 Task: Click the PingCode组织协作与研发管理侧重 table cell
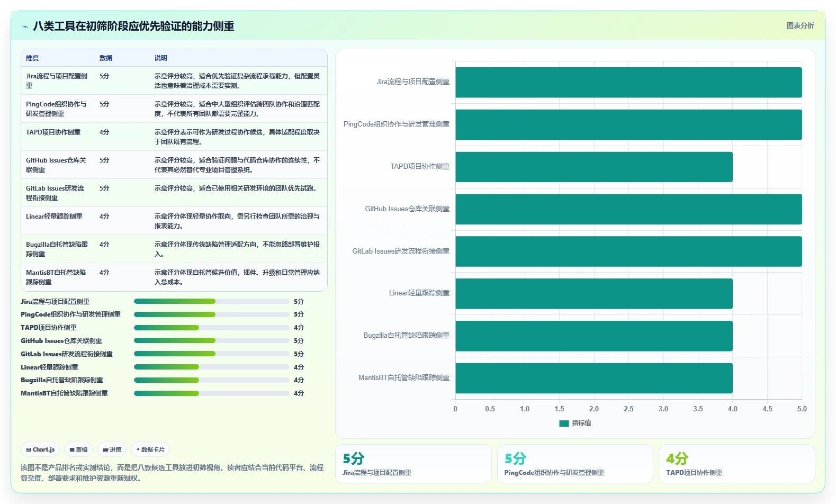tap(57, 109)
